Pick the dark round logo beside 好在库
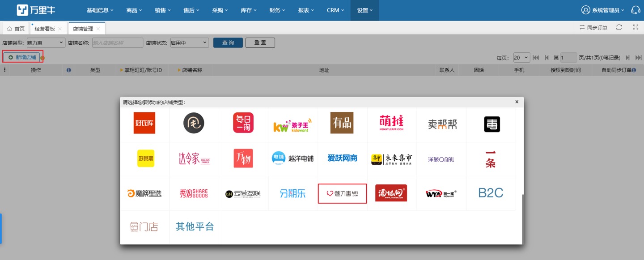This screenshot has width=644, height=260. tap(194, 123)
